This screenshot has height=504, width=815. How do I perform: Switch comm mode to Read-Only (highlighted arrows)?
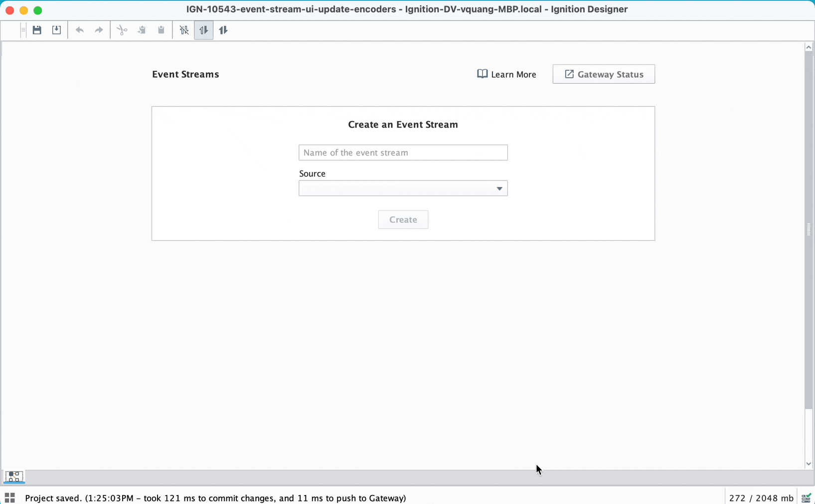point(203,30)
